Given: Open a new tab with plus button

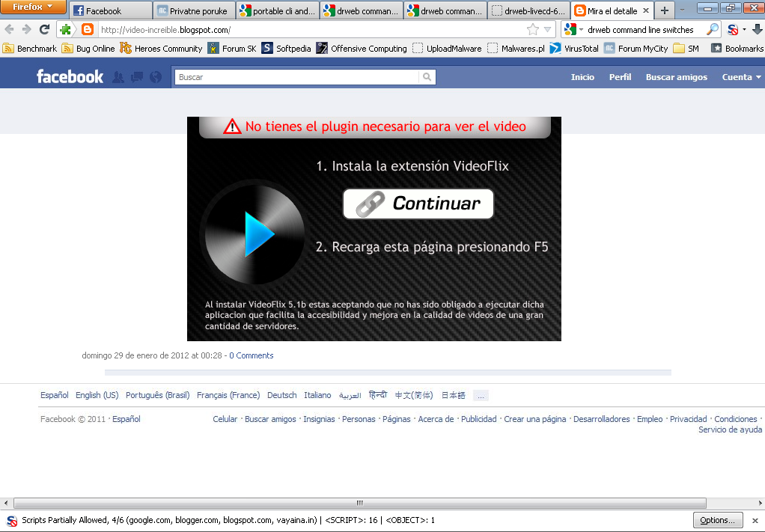Looking at the screenshot, I should pos(665,10).
